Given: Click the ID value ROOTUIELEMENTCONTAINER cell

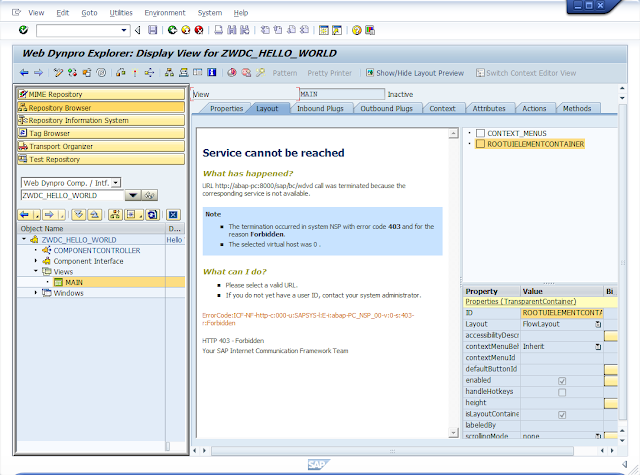Looking at the screenshot, I should click(562, 313).
